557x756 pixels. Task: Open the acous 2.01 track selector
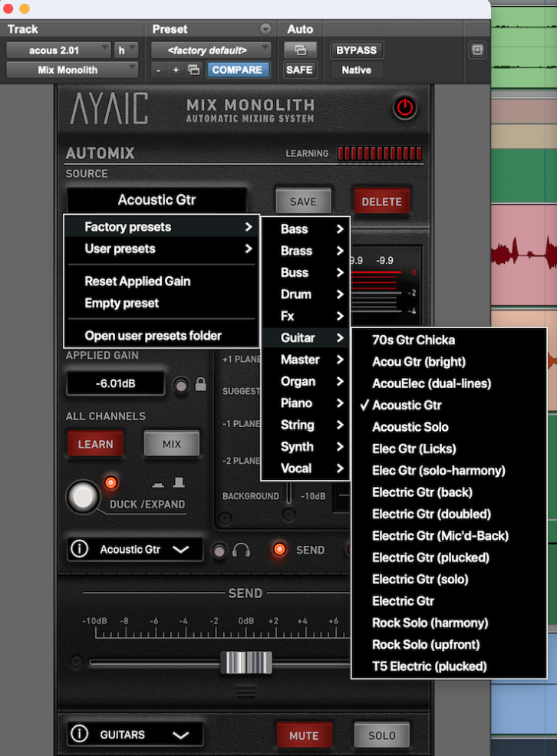(58, 50)
